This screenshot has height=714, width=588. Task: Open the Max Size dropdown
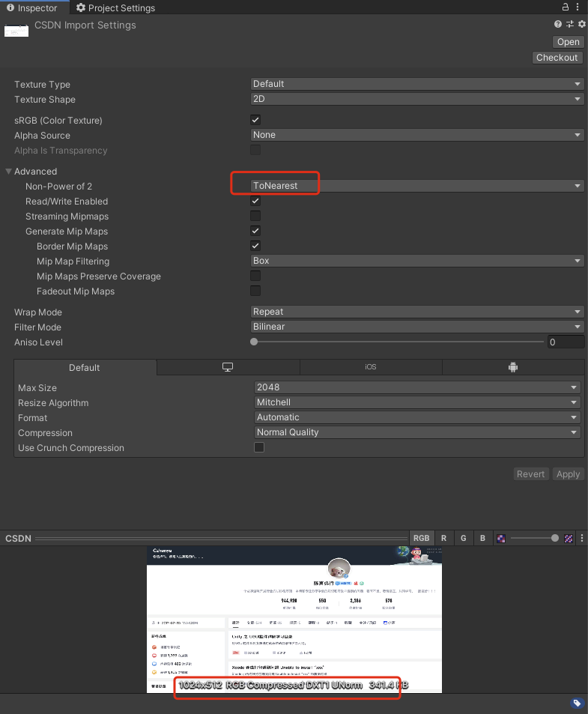click(x=417, y=387)
